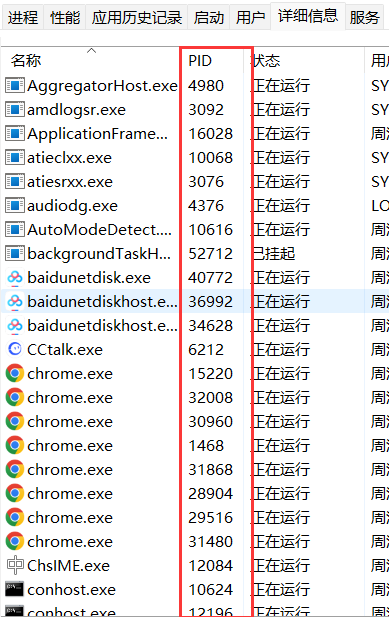Screen dimensions: 389x617
Task: Click PID value 16028
Action: click(x=211, y=134)
